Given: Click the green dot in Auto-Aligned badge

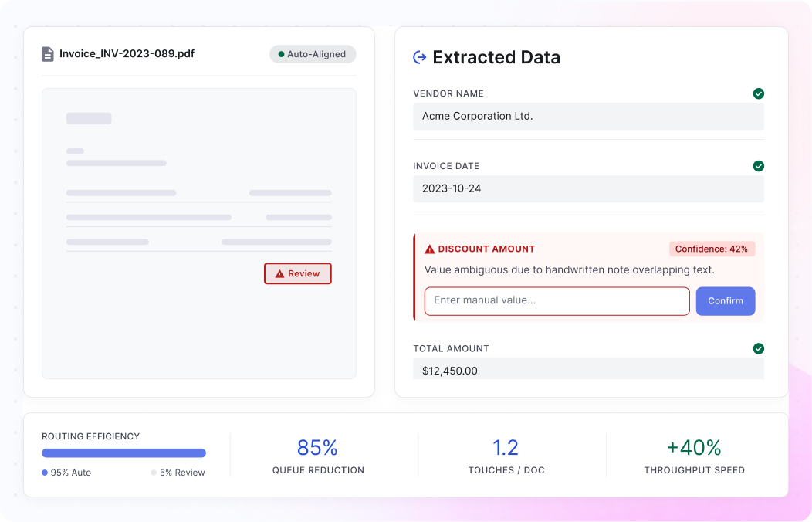Looking at the screenshot, I should 281,54.
